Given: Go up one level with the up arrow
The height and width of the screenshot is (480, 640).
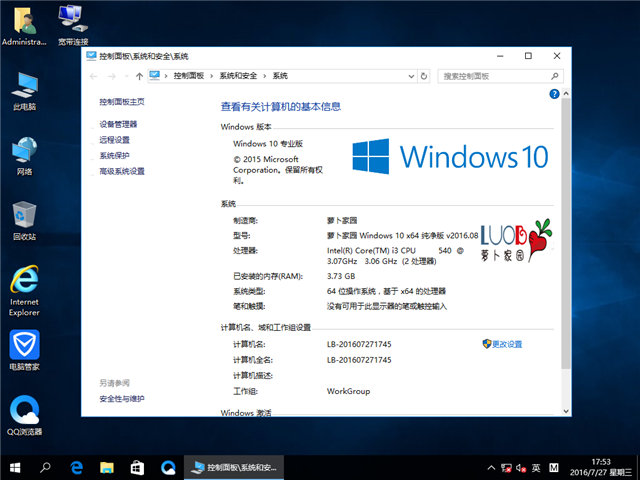Looking at the screenshot, I should (139, 76).
